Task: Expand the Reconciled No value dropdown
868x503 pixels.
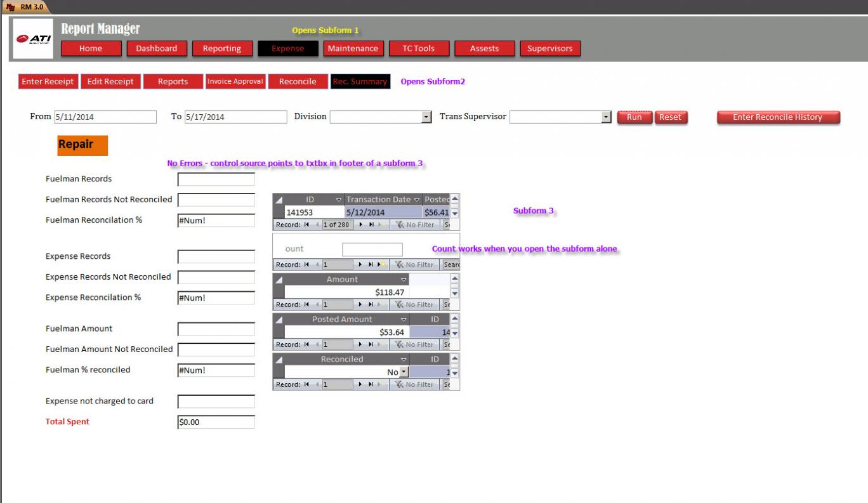Action: [404, 372]
